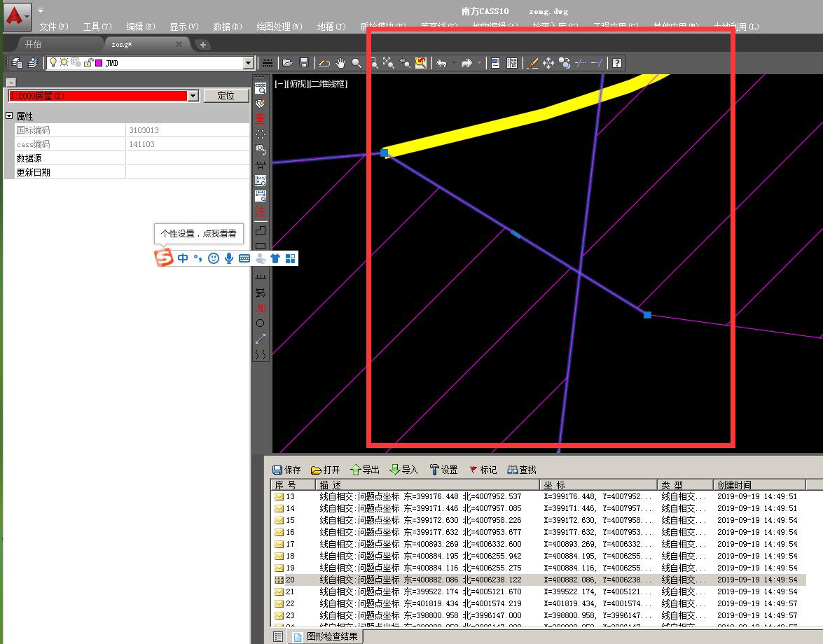Select the red 重 tool in sidebar
The height and width of the screenshot is (644, 823).
pyautogui.click(x=261, y=118)
